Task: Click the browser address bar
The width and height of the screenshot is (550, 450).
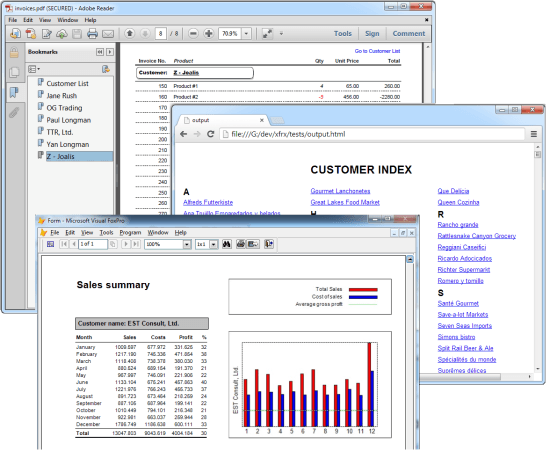Action: point(373,134)
